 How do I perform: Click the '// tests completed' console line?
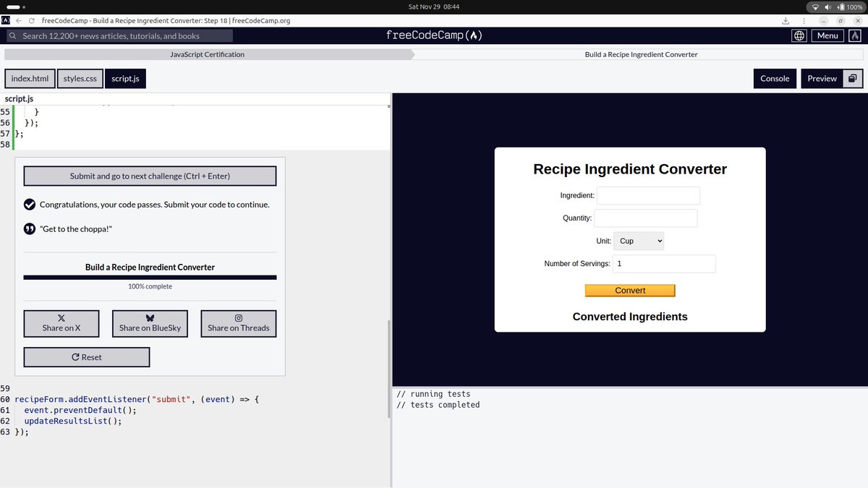click(438, 405)
